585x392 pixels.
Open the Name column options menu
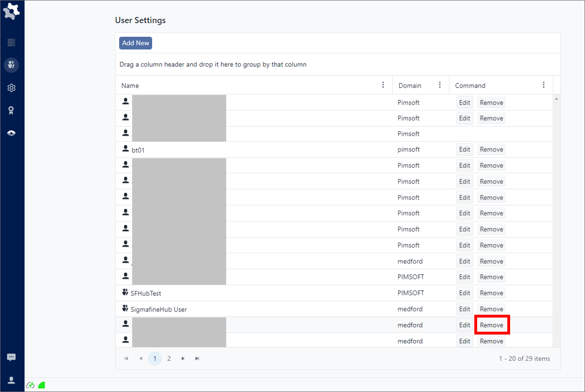[383, 85]
